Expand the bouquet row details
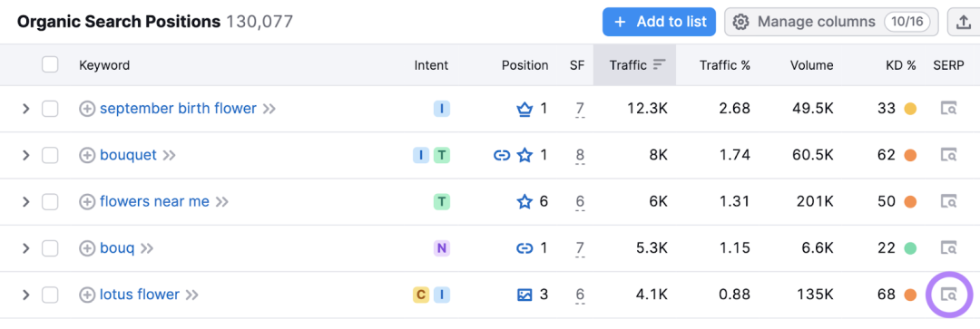Image resolution: width=980 pixels, height=329 pixels. [25, 156]
